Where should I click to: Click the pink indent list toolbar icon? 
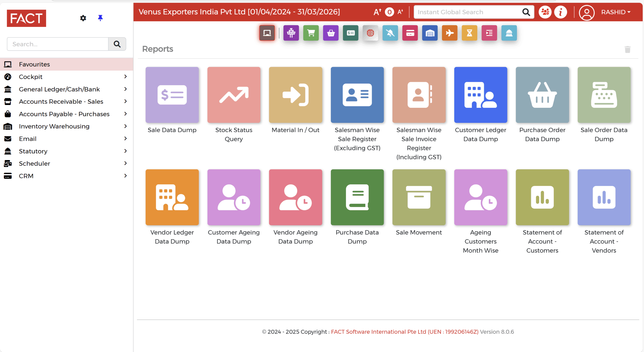pyautogui.click(x=489, y=33)
